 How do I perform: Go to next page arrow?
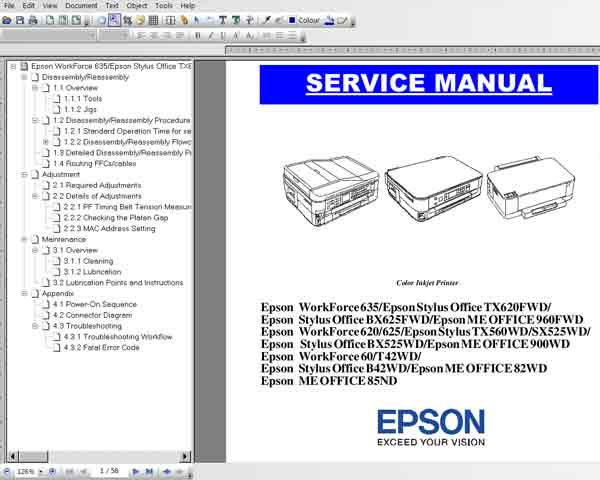pos(135,472)
